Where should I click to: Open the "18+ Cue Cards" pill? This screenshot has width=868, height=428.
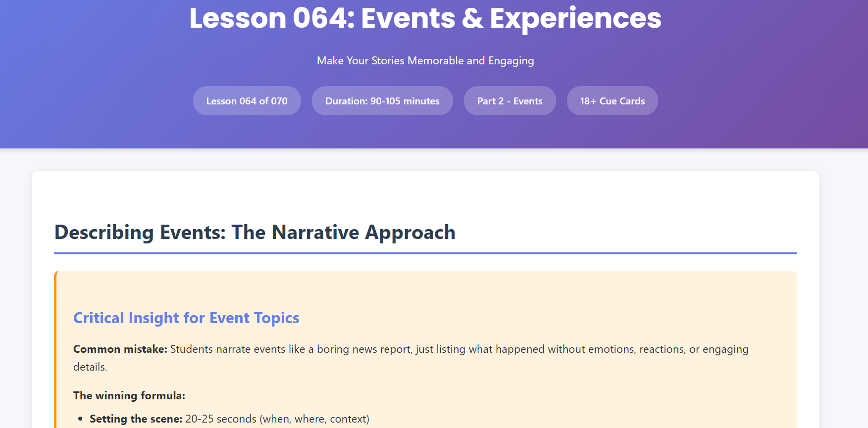(612, 101)
